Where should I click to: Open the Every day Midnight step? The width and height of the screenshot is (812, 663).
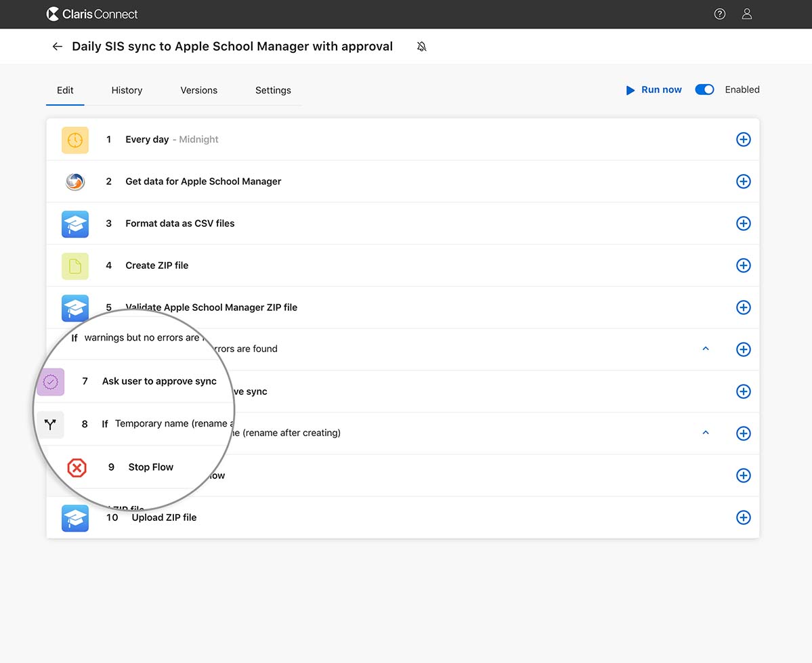403,140
